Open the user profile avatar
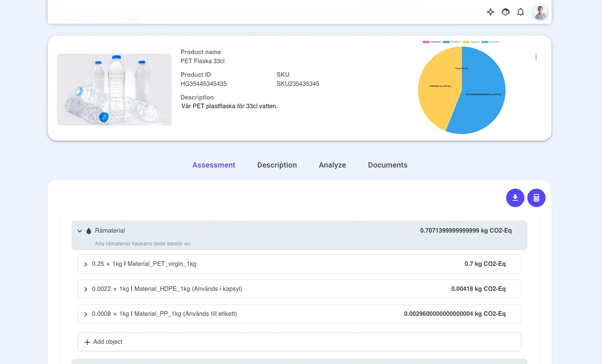Screen dimensions: 602x364 point(540,12)
